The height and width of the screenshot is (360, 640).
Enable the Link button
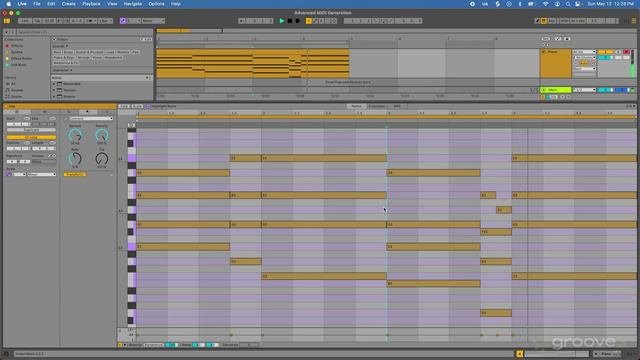tap(24, 21)
